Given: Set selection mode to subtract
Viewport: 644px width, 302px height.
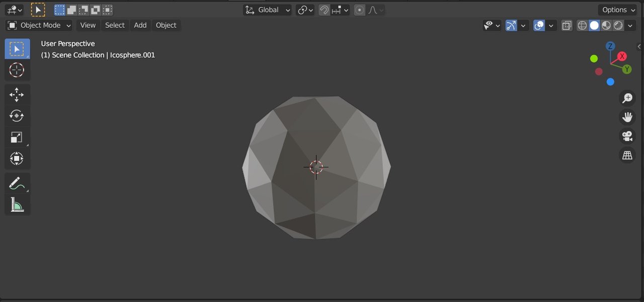Looking at the screenshot, I should [x=84, y=10].
